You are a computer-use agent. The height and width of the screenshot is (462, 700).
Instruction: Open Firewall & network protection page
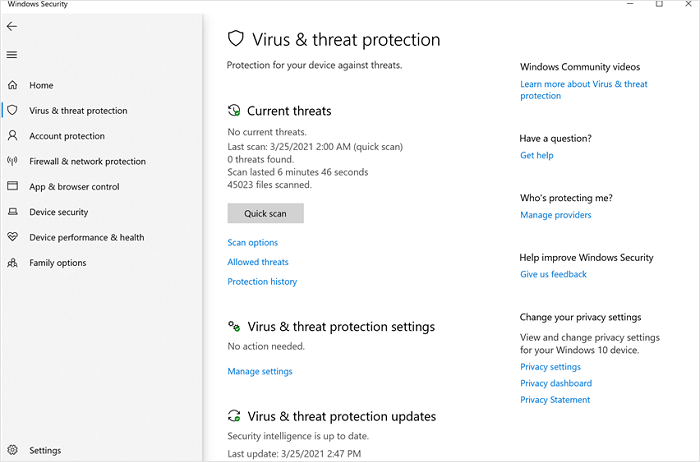point(87,161)
